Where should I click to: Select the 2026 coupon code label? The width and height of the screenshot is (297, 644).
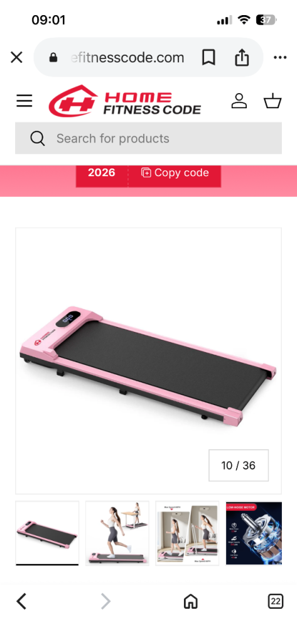(x=102, y=172)
